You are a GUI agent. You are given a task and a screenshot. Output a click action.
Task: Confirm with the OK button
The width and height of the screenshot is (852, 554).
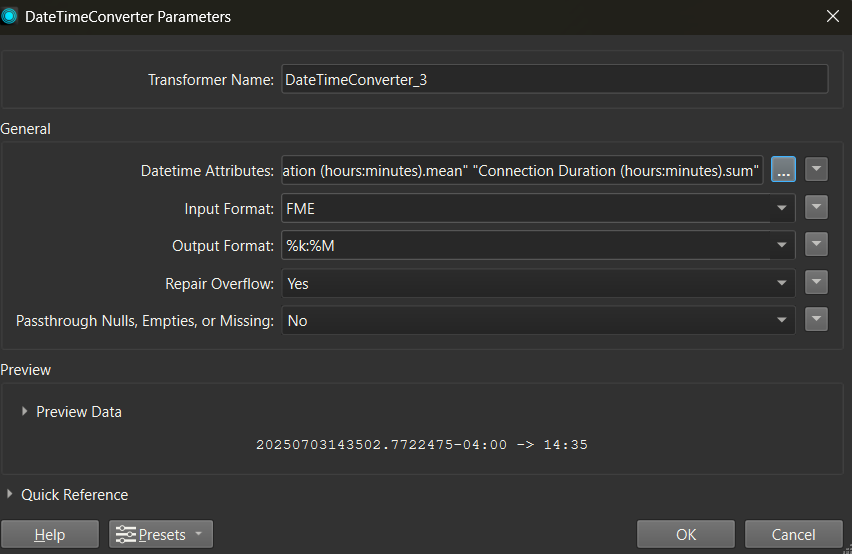686,534
